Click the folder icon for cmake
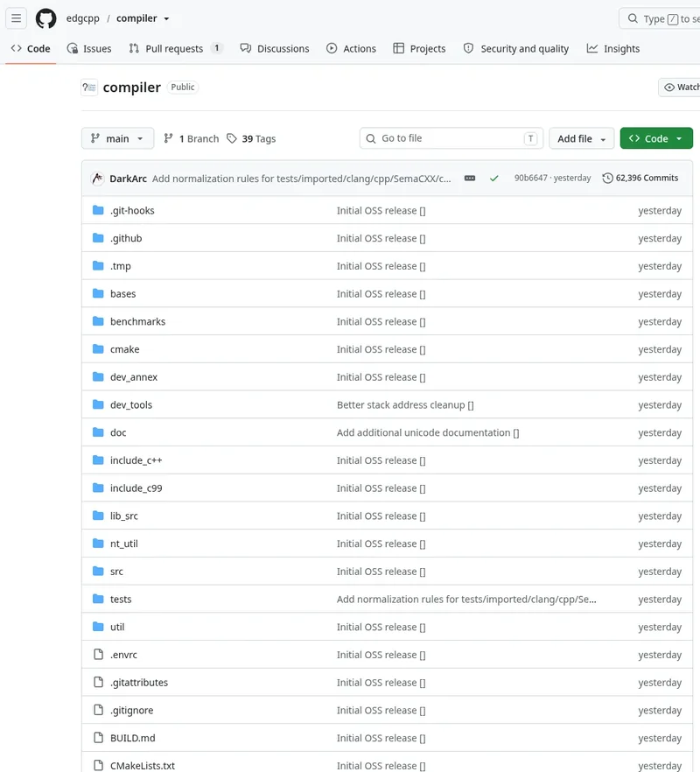Screen dimensions: 700x772 coord(99,349)
